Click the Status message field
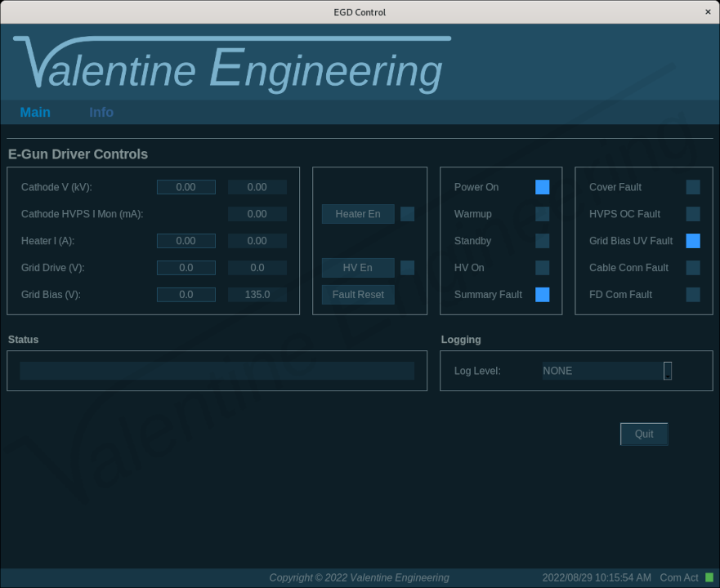The height and width of the screenshot is (588, 720). pos(217,371)
